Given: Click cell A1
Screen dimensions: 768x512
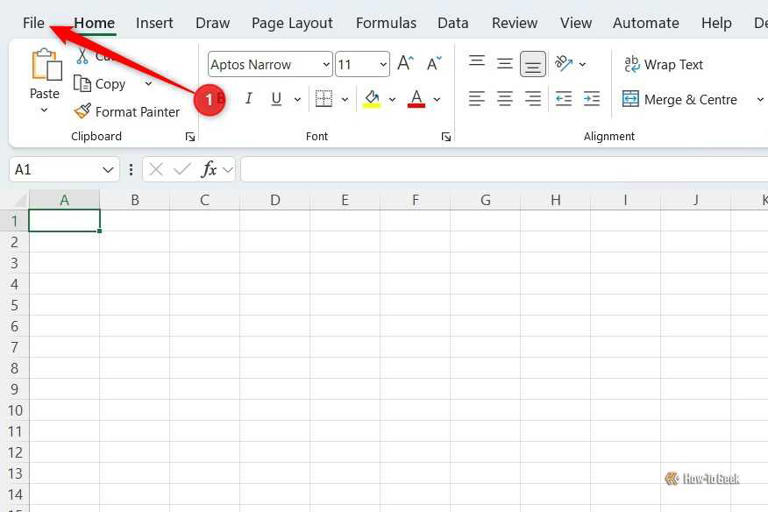Looking at the screenshot, I should pyautogui.click(x=65, y=220).
